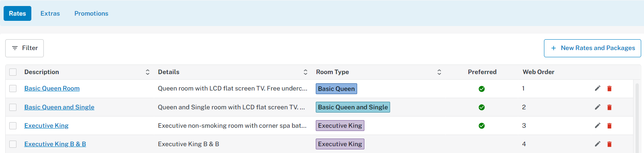Check the Basic Queen Room row checkbox
Image resolution: width=644 pixels, height=153 pixels.
tap(13, 89)
